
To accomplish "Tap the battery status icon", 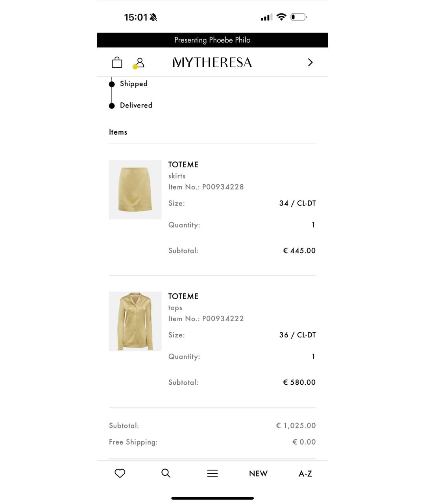I will pos(299,17).
